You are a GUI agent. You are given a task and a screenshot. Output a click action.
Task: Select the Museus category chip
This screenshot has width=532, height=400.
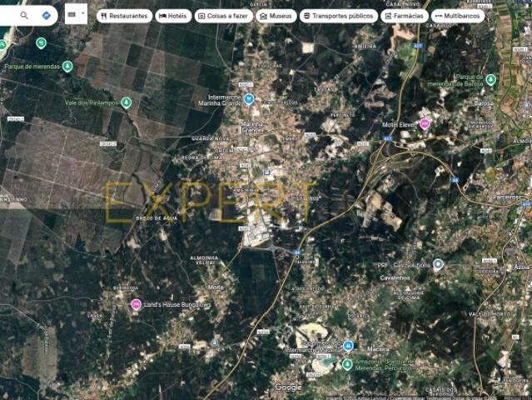pos(276,16)
